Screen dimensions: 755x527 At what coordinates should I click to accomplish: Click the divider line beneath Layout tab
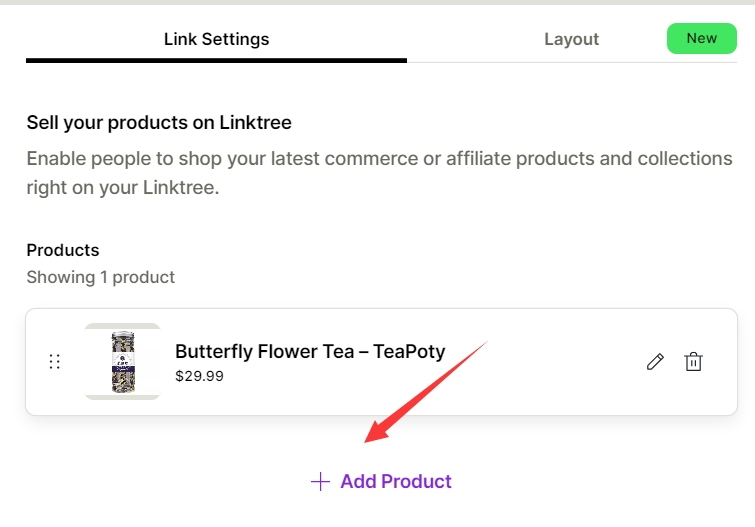pos(572,62)
